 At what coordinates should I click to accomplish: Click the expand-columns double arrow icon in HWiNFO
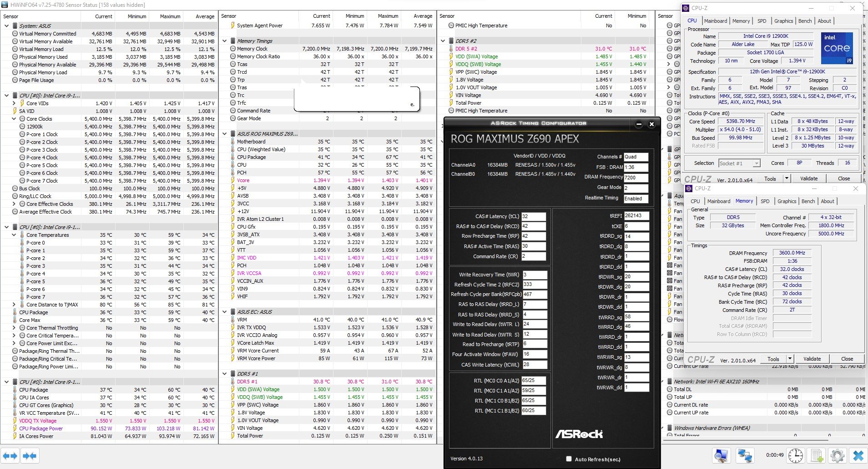coord(10,456)
